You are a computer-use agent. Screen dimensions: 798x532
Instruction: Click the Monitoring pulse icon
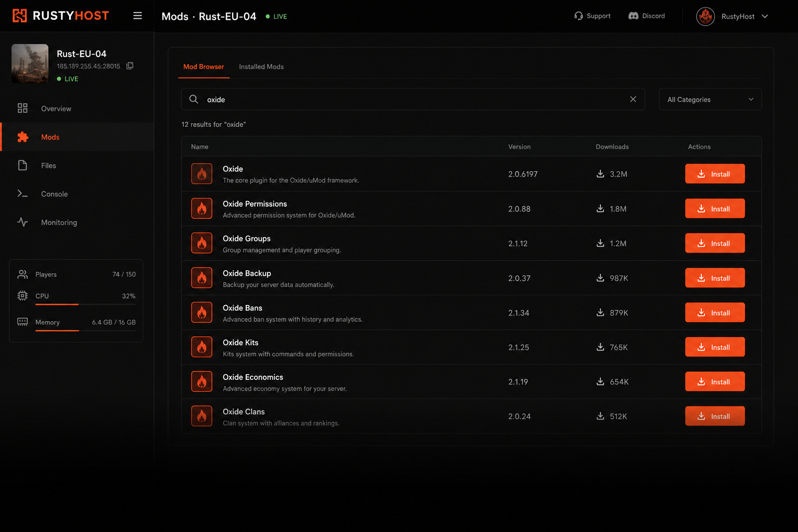click(22, 222)
